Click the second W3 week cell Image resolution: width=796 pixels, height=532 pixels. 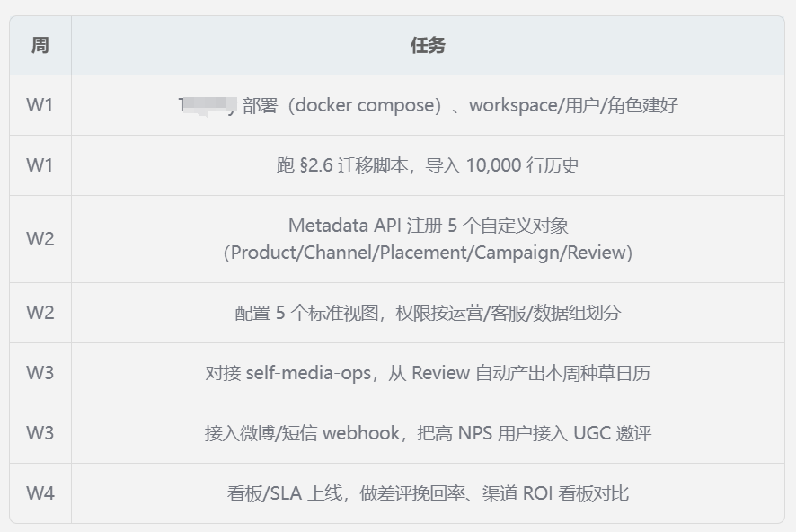[x=40, y=433]
